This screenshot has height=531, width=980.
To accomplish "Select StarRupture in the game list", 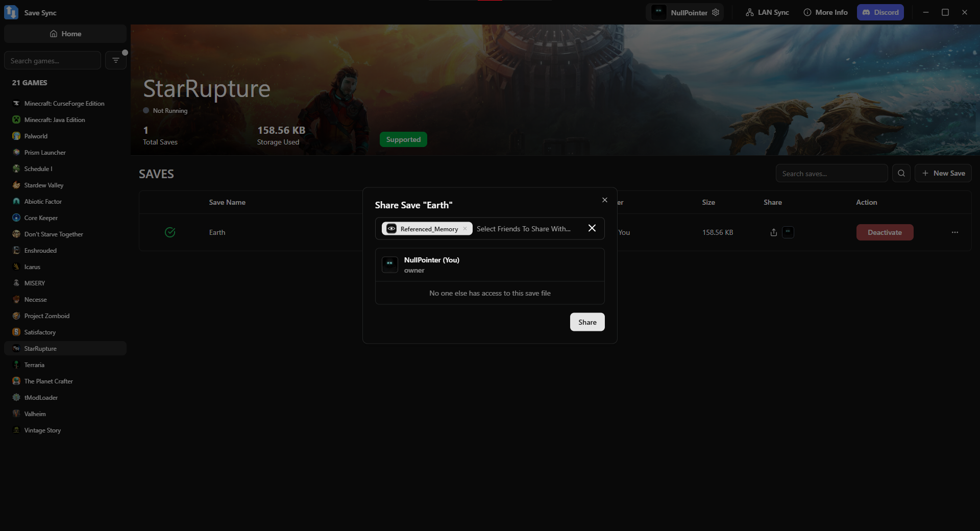I will tap(65, 349).
